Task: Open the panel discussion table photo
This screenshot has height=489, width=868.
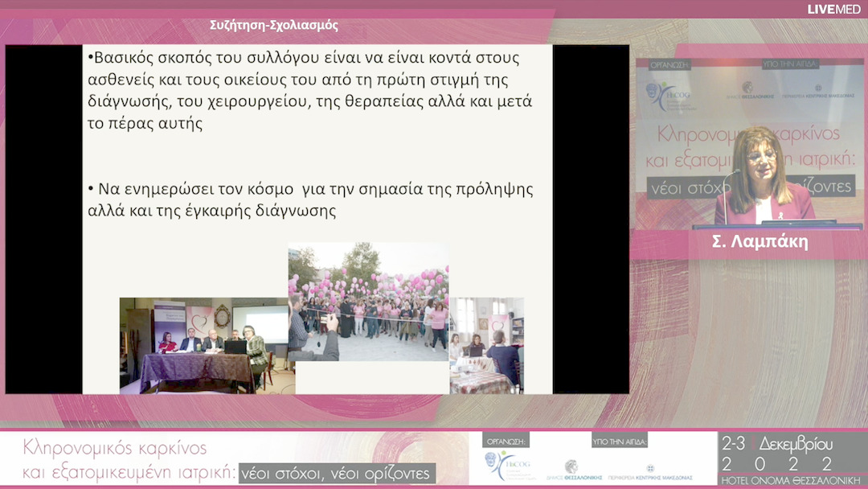Action: click(x=203, y=345)
